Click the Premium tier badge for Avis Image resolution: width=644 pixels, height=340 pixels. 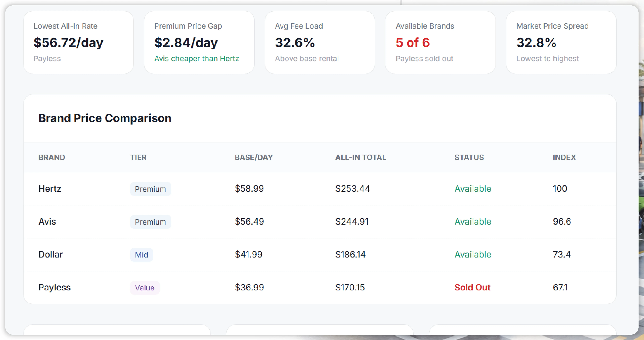tap(151, 222)
